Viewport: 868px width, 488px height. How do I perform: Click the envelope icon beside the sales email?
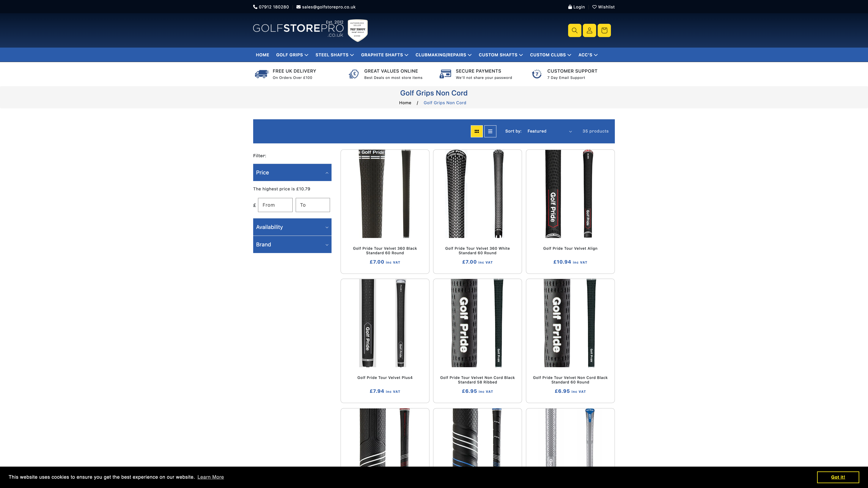click(298, 7)
